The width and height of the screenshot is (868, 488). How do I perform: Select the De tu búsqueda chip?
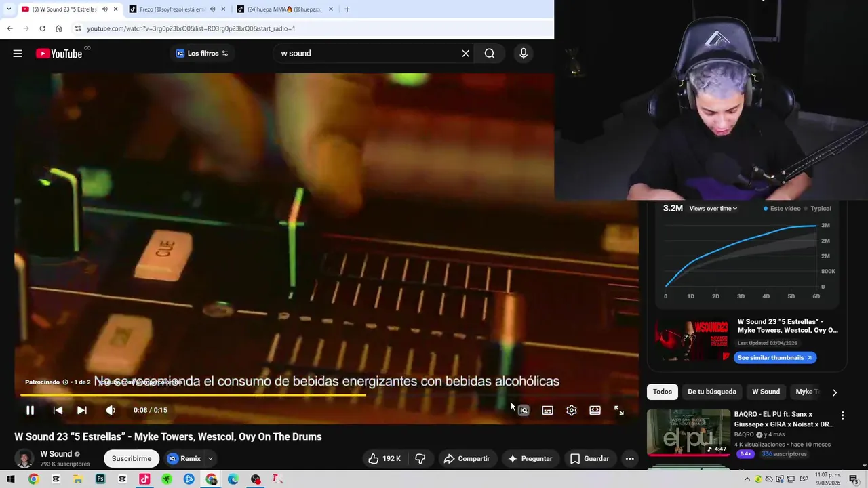[x=712, y=392]
